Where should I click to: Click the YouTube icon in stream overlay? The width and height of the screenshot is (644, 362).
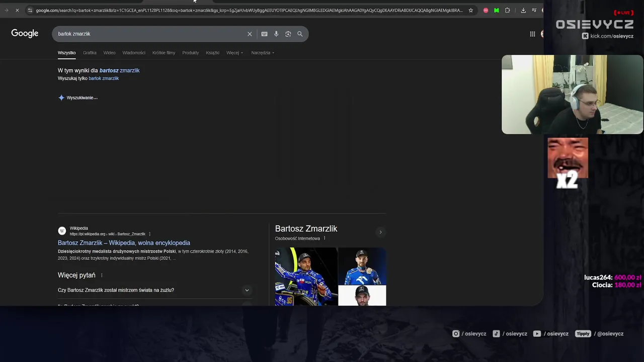(x=537, y=333)
